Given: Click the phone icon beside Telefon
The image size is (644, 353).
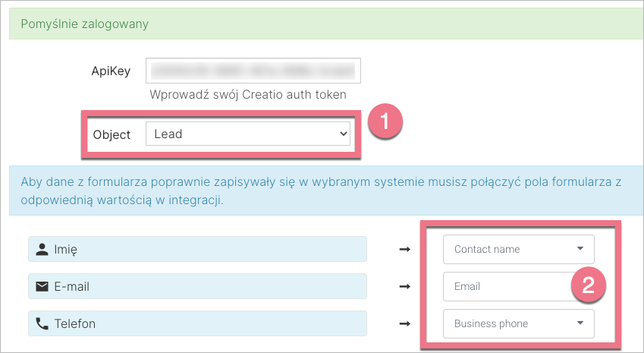Looking at the screenshot, I should click(x=42, y=323).
